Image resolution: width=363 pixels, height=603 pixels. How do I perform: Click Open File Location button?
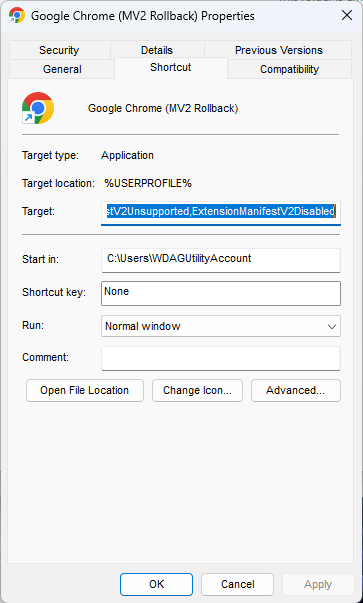(85, 391)
